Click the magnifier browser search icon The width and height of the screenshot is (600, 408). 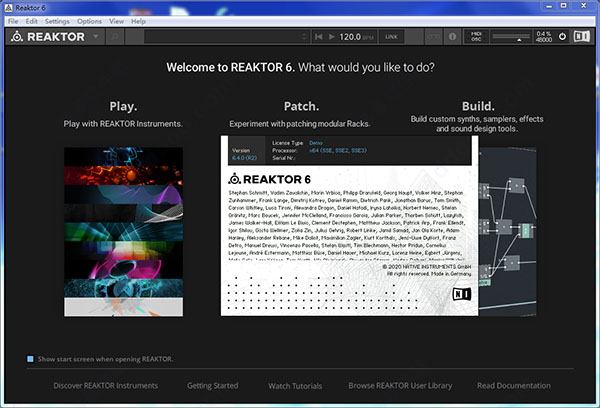point(114,37)
